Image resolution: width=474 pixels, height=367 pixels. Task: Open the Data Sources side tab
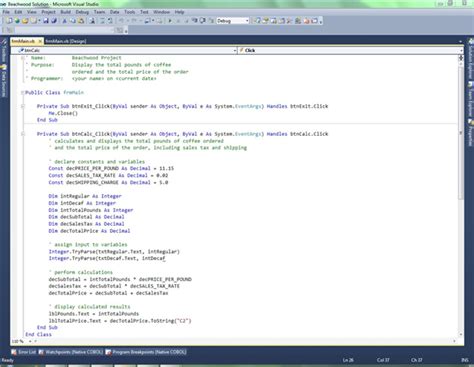tap(4, 82)
